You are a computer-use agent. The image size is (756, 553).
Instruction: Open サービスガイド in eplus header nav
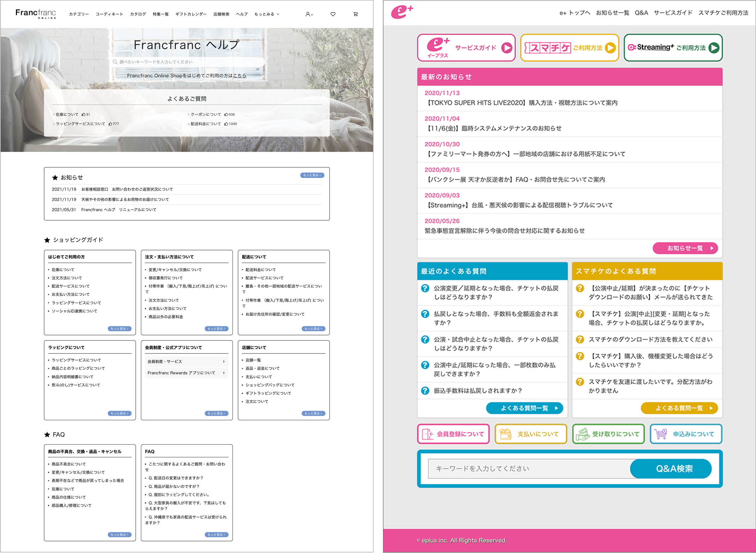pos(673,13)
